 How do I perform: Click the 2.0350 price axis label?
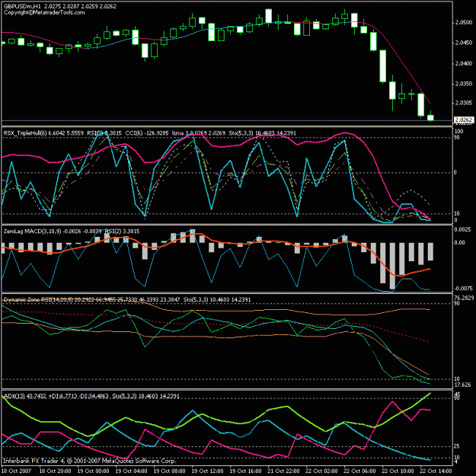464,84
